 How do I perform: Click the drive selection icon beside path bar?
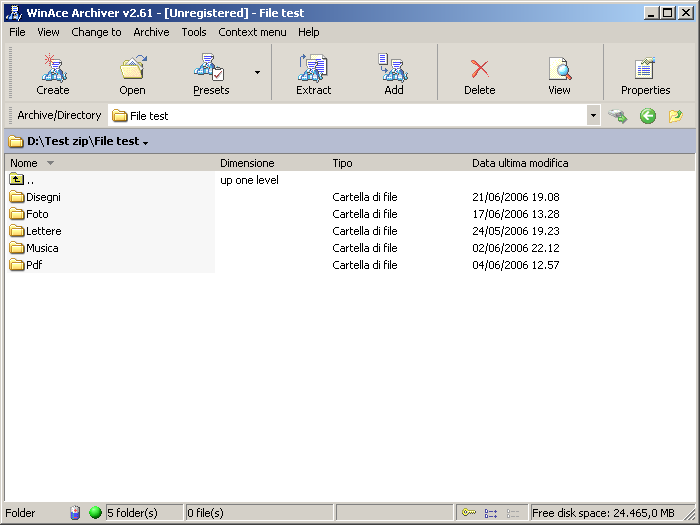point(618,116)
